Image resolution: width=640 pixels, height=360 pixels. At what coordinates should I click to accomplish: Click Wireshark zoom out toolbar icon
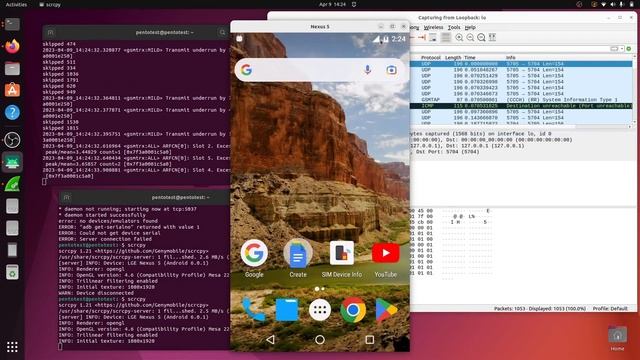[x=470, y=38]
